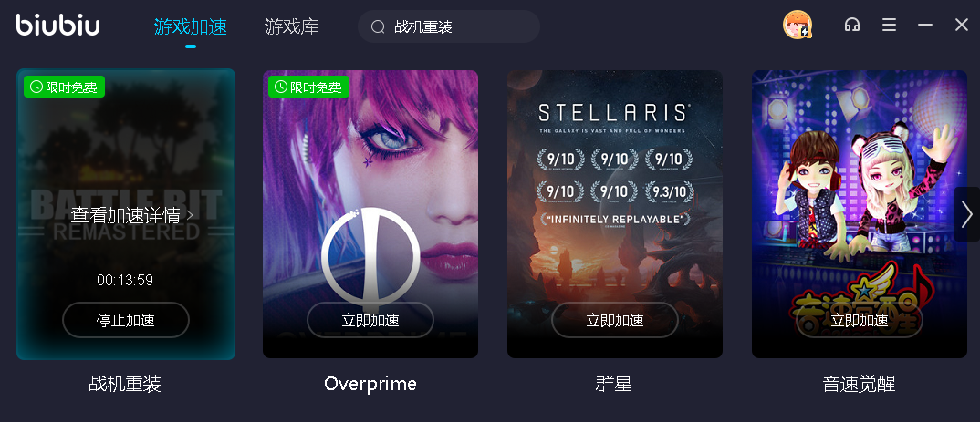The height and width of the screenshot is (422, 980).
Task: Open the hamburger menu
Action: click(x=889, y=25)
